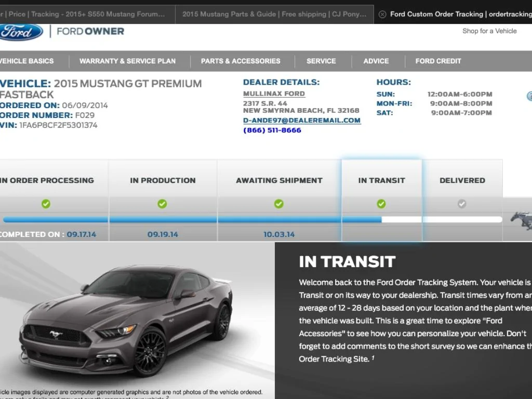Switch to the 2015 Mustang Parts & Guide tab

(x=274, y=14)
